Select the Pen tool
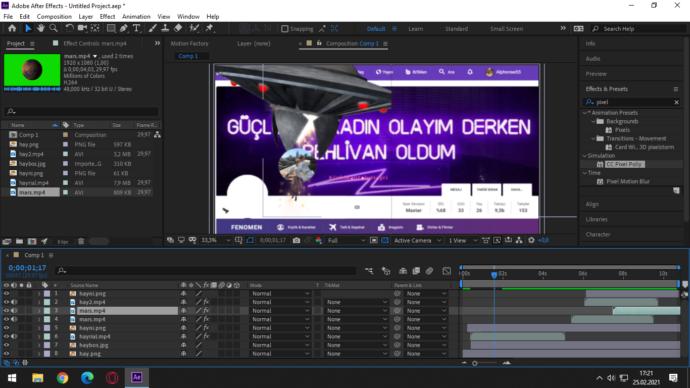This screenshot has height=388, width=690. (124, 29)
